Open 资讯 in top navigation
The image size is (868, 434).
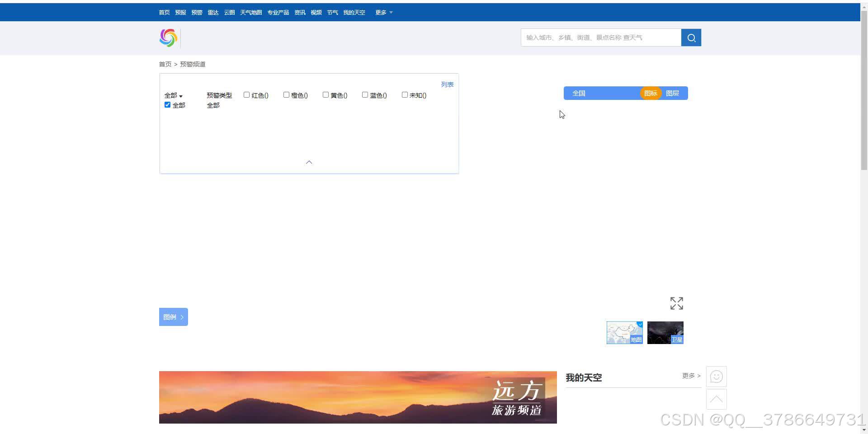(300, 12)
